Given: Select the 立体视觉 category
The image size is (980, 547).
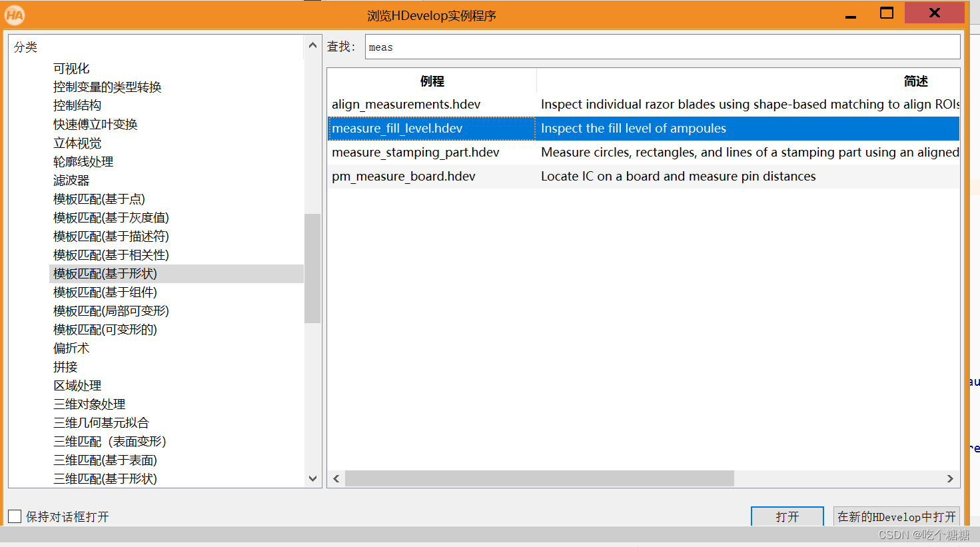Looking at the screenshot, I should tap(77, 143).
